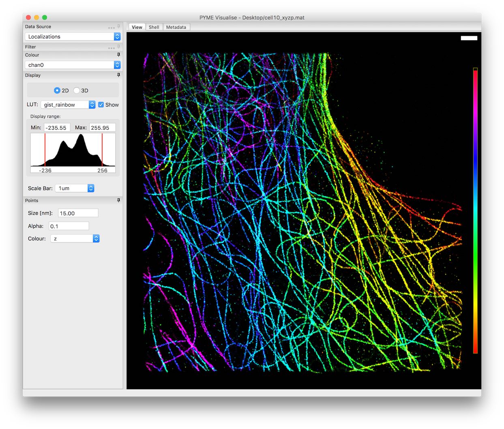Open the Metadata tab

pyautogui.click(x=176, y=27)
